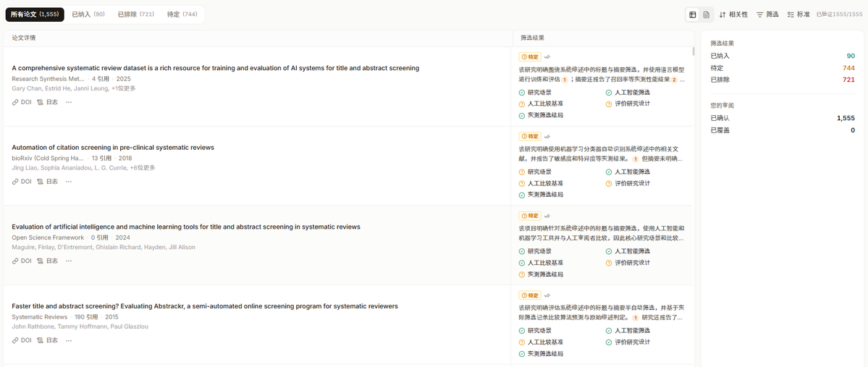View 日志 log of the Abstrackr paper
Screen dimensions: 868x367
pyautogui.click(x=48, y=340)
